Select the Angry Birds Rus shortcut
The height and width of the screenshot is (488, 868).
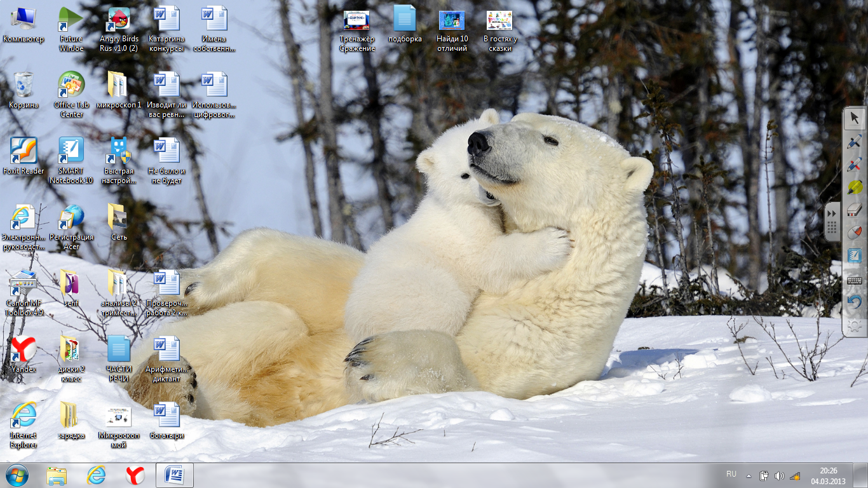119,30
